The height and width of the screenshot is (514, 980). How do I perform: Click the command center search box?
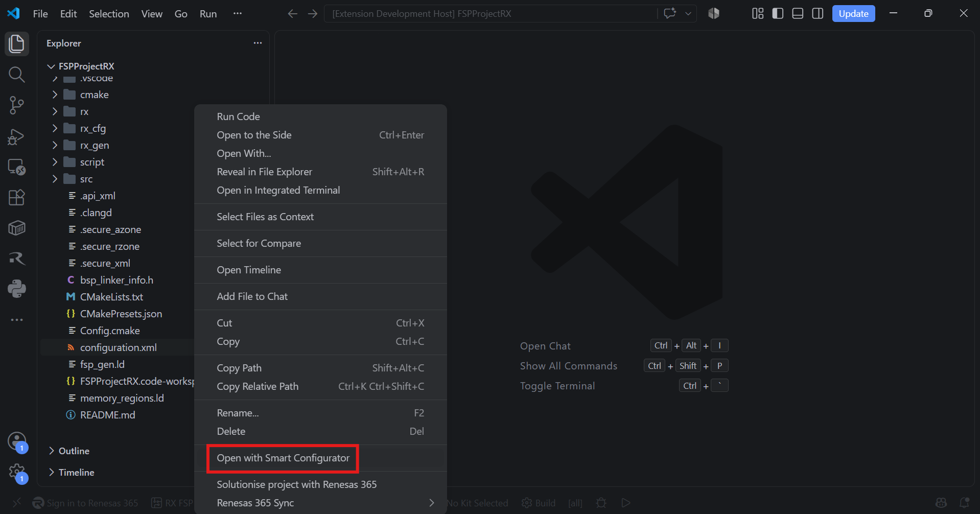point(491,14)
